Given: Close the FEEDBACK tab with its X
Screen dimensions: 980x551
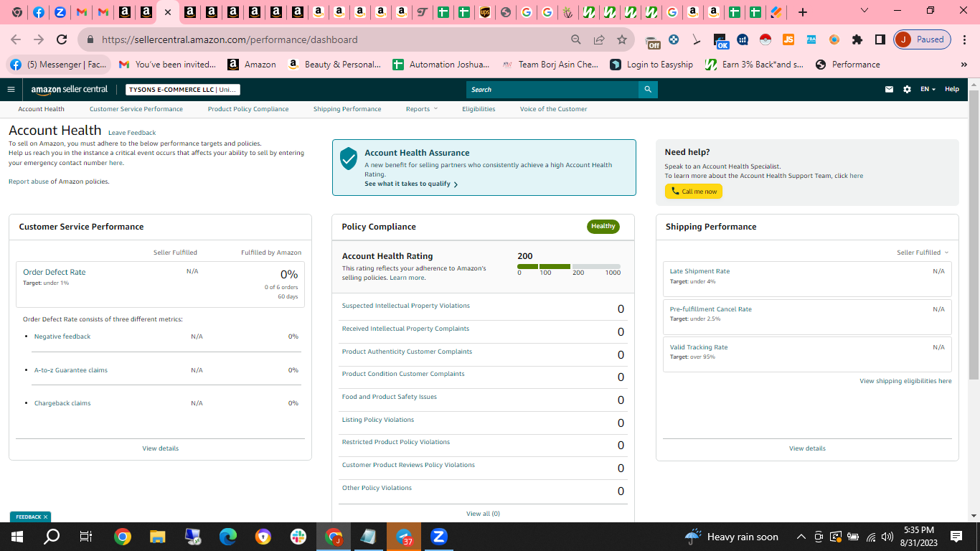Looking at the screenshot, I should 45,517.
